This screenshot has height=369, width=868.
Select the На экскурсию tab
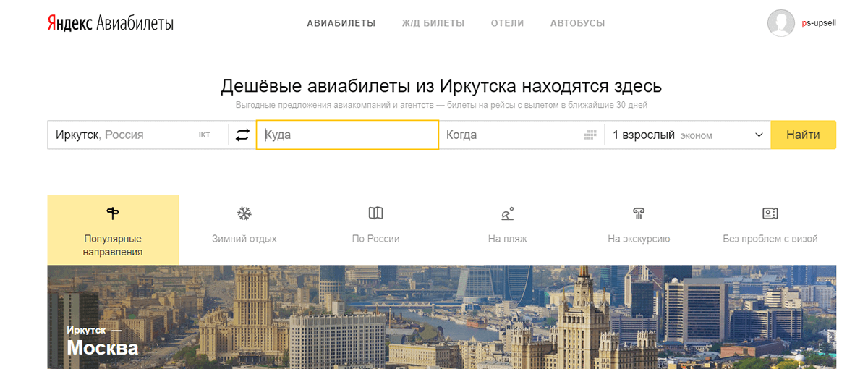click(x=639, y=230)
